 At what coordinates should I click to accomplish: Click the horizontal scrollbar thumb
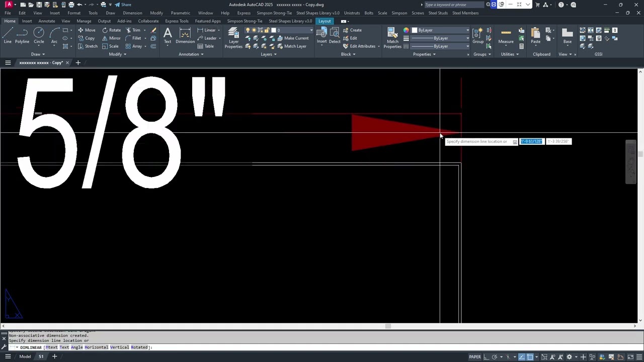coord(388,326)
